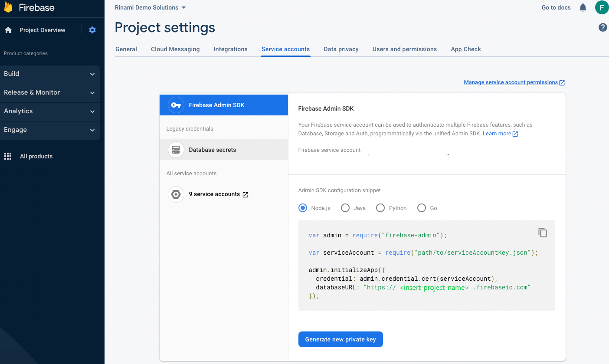Click the user account avatar F

pos(601,7)
